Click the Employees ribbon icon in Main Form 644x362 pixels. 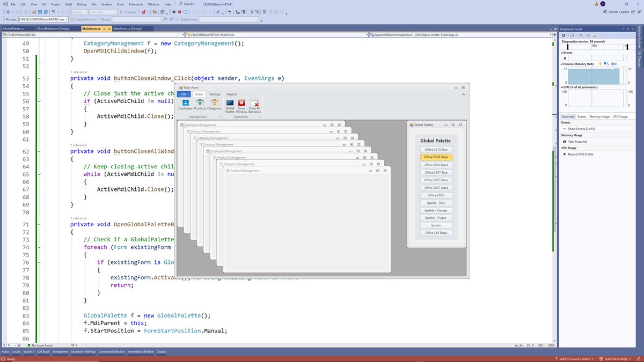pos(185,104)
